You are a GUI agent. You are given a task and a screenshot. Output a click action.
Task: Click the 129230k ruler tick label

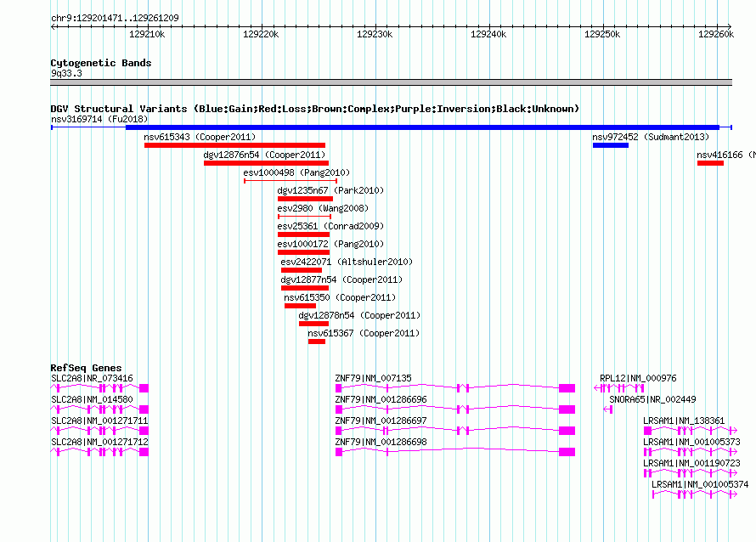tap(375, 34)
